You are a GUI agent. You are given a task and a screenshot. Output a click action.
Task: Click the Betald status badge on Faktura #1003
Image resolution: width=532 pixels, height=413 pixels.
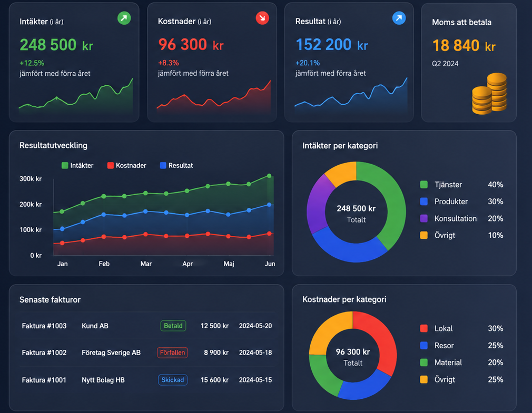pyautogui.click(x=173, y=326)
